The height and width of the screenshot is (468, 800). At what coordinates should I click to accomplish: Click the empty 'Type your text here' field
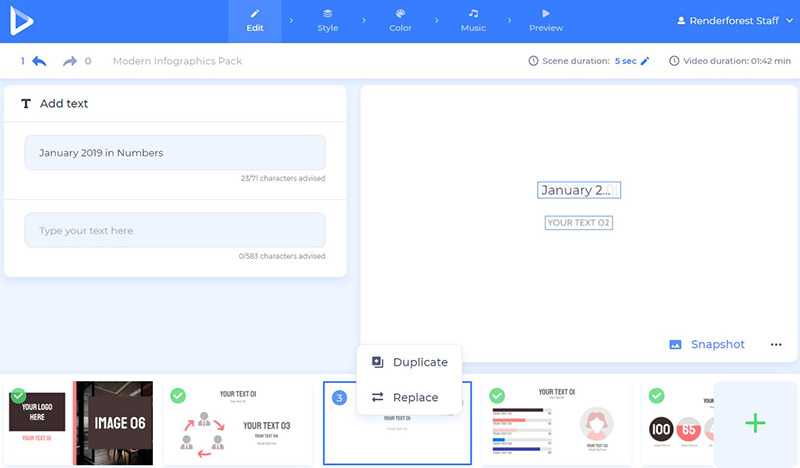175,231
